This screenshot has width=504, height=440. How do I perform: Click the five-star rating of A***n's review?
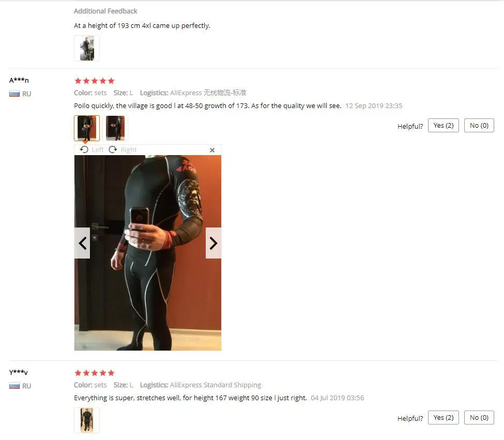[95, 81]
